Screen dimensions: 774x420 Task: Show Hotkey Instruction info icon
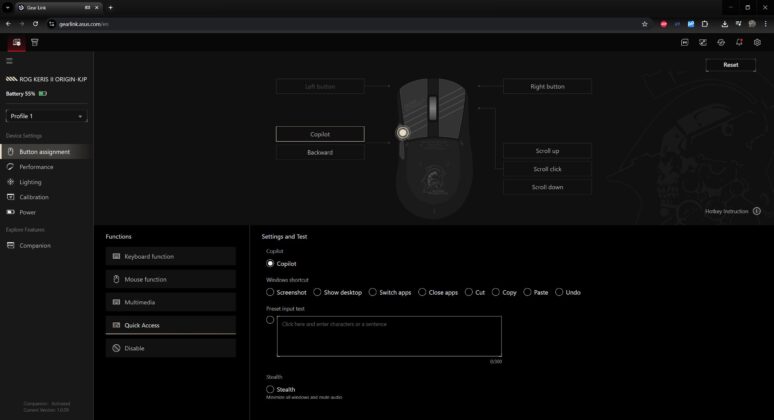click(756, 211)
